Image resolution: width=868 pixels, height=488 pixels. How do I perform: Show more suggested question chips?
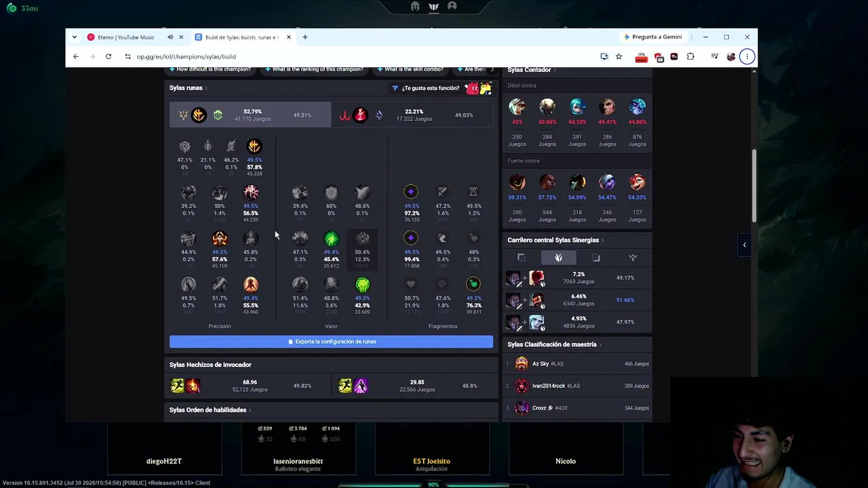(x=492, y=69)
